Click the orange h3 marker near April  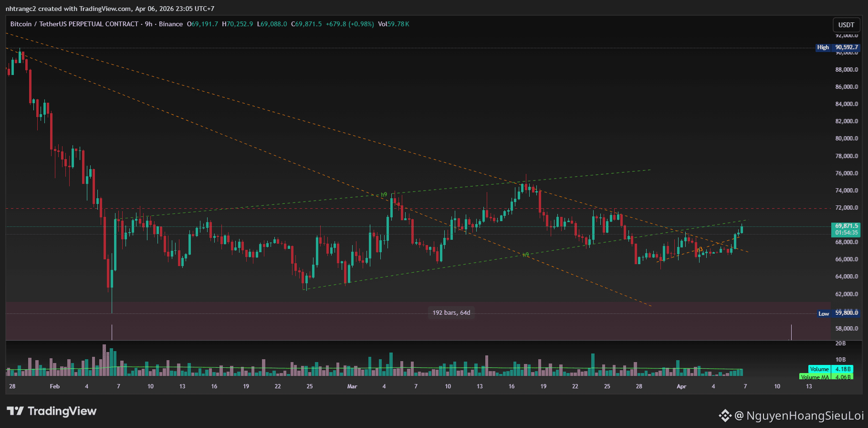point(700,249)
